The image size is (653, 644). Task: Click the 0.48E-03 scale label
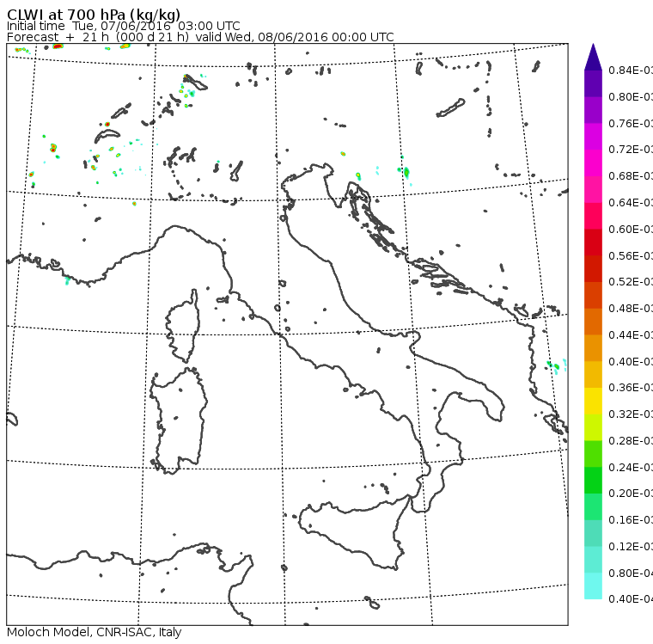[631, 309]
